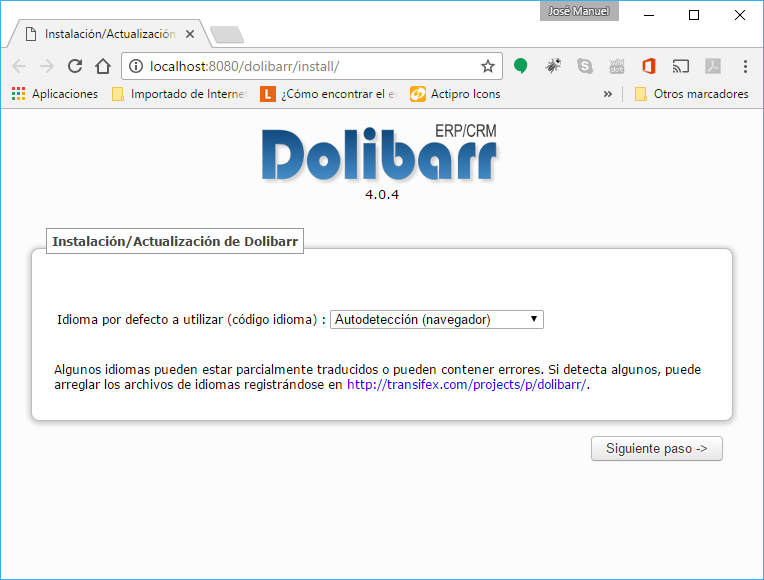Viewport: 764px width, 580px height.
Task: Open the green Hangouts extension
Action: click(521, 66)
